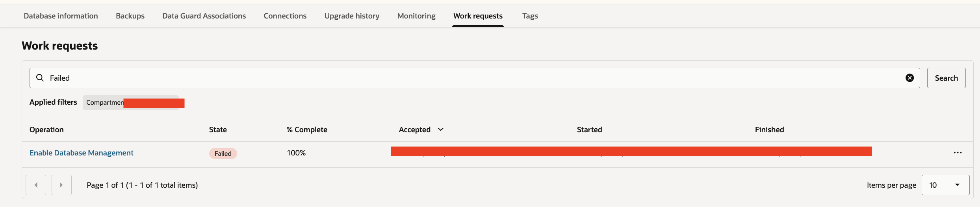Sort by the Accepted column header
Screen dimensions: 980x207
point(414,129)
